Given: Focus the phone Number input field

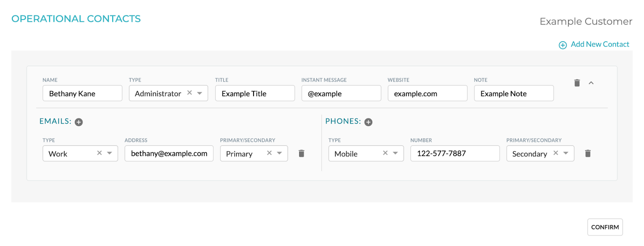Looking at the screenshot, I should click(455, 154).
